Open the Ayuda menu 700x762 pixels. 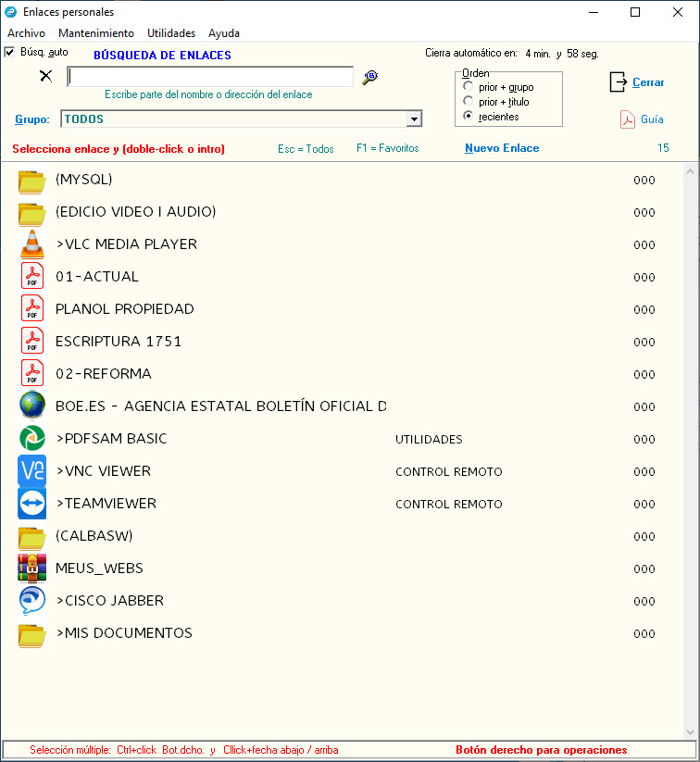coord(224,33)
